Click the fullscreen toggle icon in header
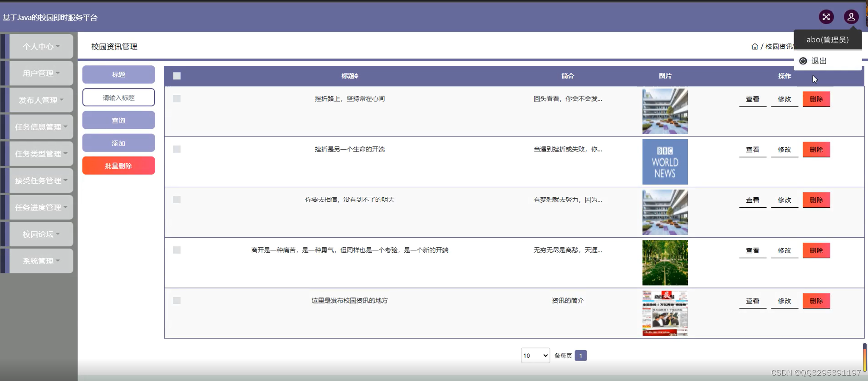 (x=826, y=17)
